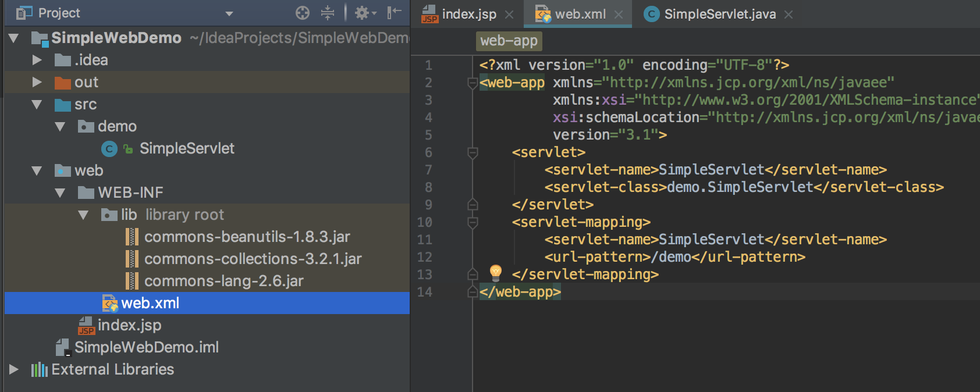Collapse the WEB-INF folder
This screenshot has height=392, width=980.
click(60, 193)
